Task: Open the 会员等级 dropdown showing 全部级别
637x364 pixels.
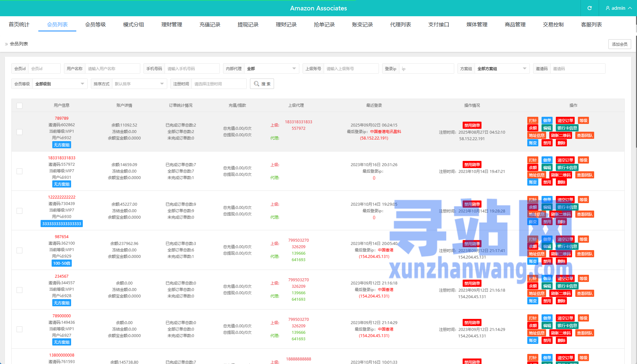Action: click(x=60, y=84)
